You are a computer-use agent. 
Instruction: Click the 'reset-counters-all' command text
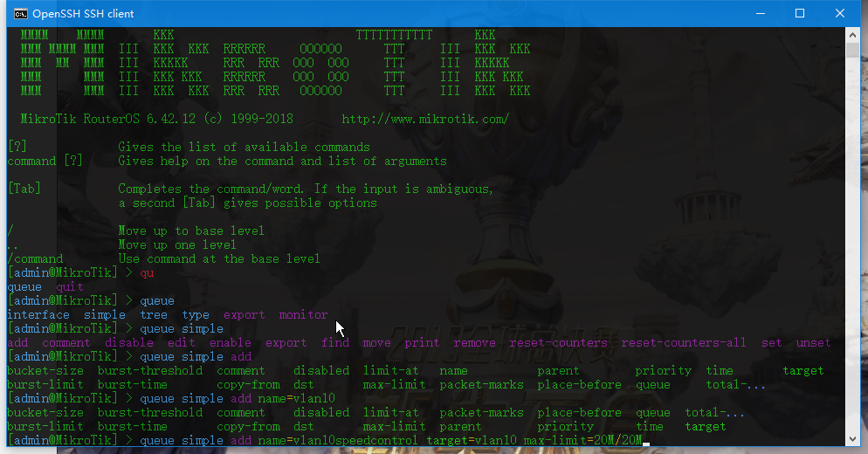(x=683, y=343)
